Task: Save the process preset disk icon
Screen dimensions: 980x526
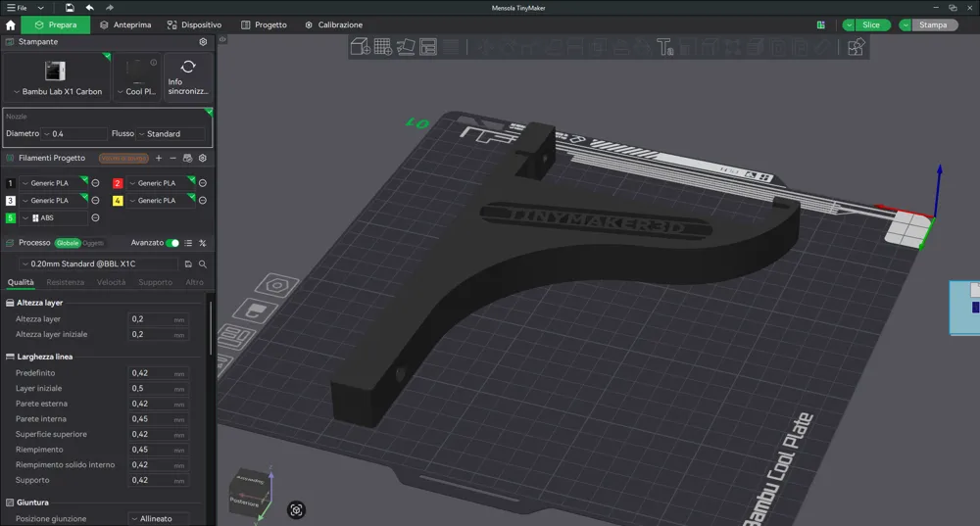Action: 188,264
